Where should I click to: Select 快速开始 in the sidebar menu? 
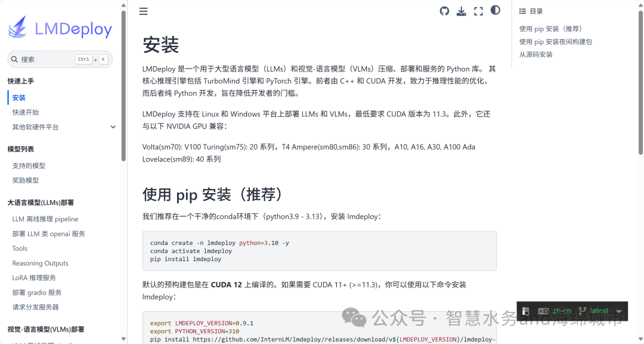coord(26,112)
